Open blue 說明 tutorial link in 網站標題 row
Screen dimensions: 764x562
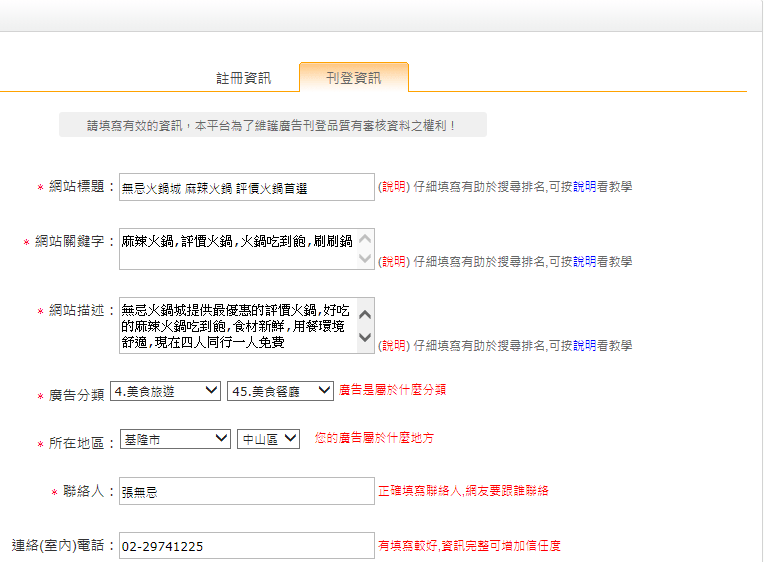(x=585, y=186)
